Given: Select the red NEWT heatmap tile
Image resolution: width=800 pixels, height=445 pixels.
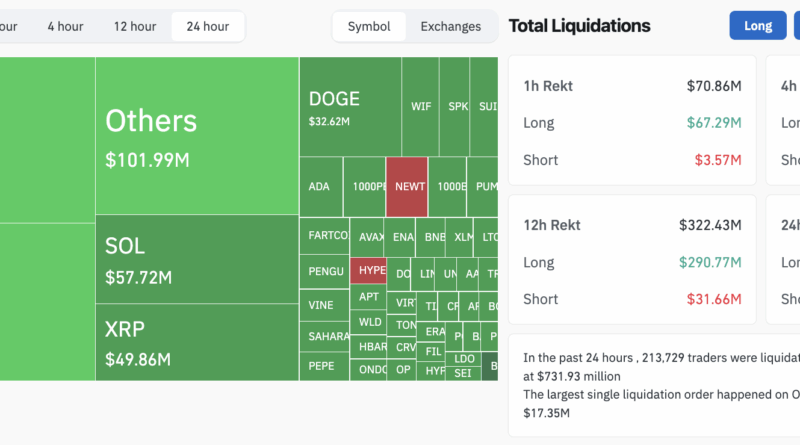Looking at the screenshot, I should [407, 186].
